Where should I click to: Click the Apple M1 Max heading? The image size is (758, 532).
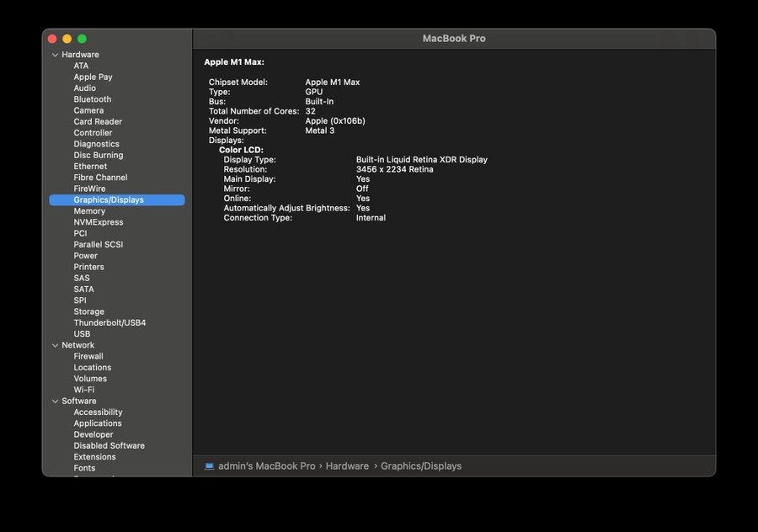point(234,61)
